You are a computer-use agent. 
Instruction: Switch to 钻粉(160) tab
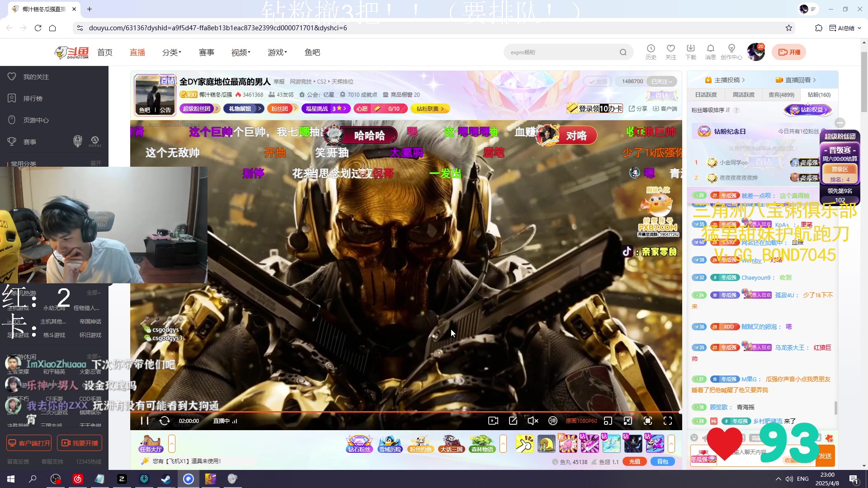click(819, 95)
